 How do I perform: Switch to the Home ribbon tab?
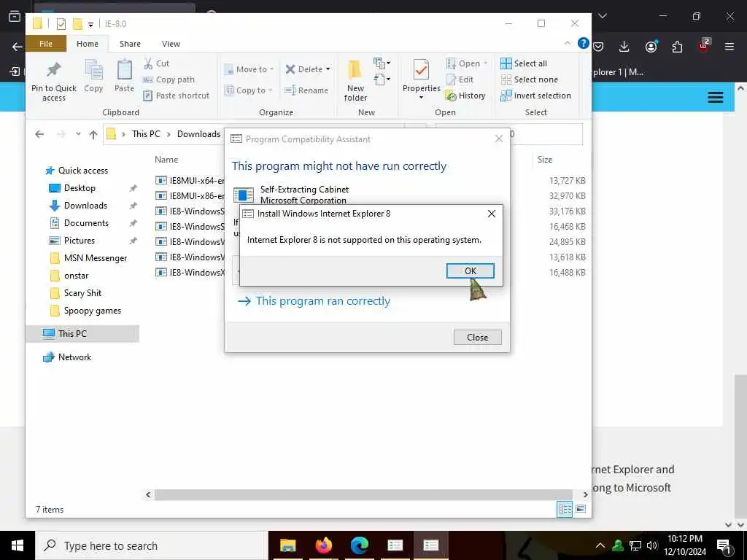click(88, 44)
